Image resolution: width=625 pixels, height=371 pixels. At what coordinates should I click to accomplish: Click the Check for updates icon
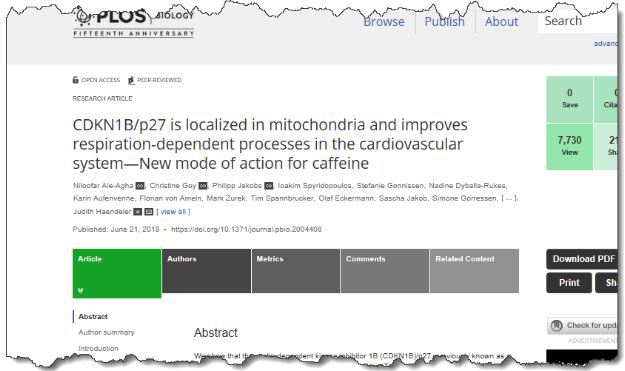(556, 326)
